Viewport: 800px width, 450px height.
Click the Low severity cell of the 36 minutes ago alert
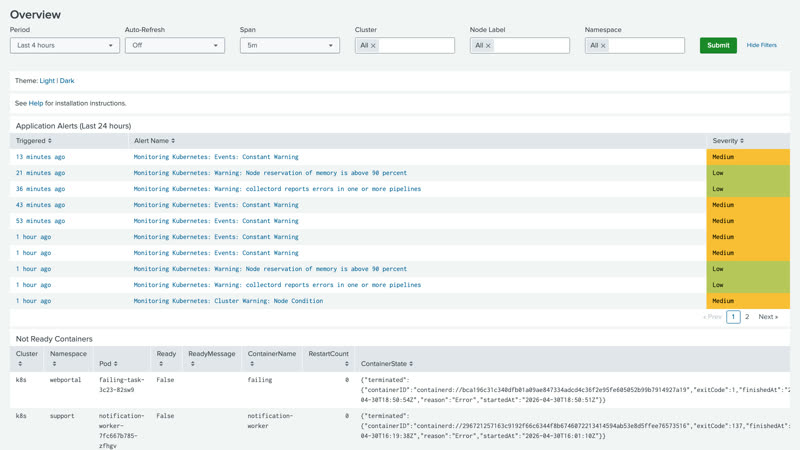[748, 189]
